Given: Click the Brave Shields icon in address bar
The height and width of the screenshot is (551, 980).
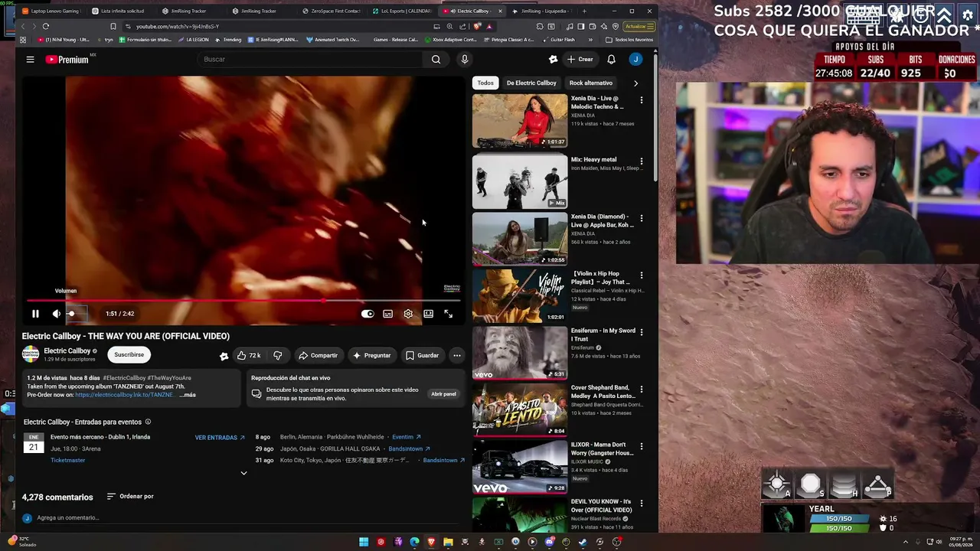Looking at the screenshot, I should coord(477,26).
